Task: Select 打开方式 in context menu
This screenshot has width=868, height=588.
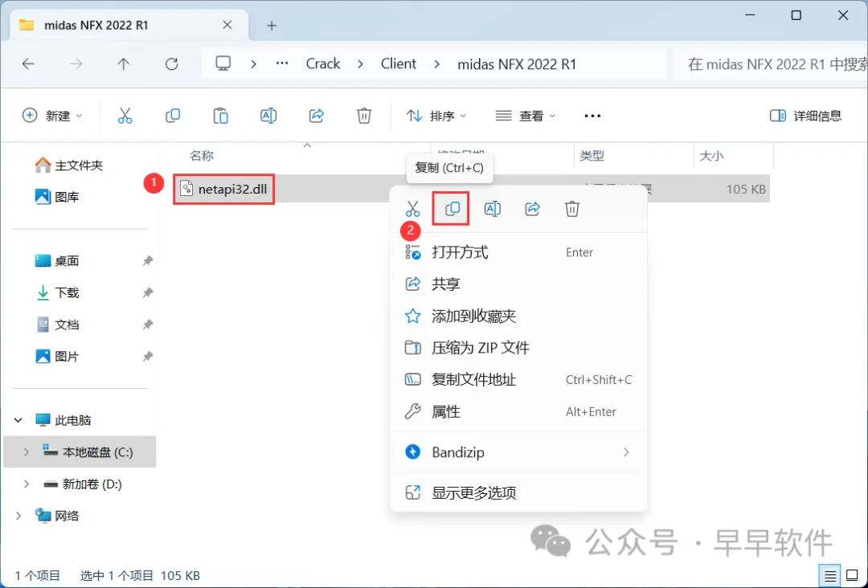Action: click(518, 253)
